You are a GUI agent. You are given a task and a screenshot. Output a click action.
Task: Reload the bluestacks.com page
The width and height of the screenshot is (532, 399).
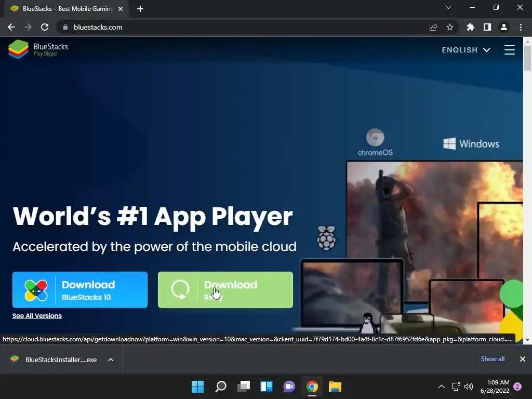(45, 27)
